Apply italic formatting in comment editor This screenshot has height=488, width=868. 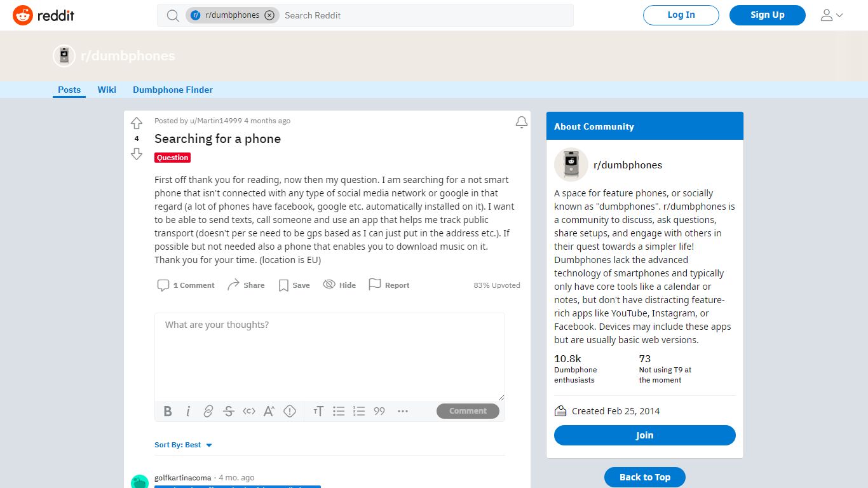(x=188, y=411)
